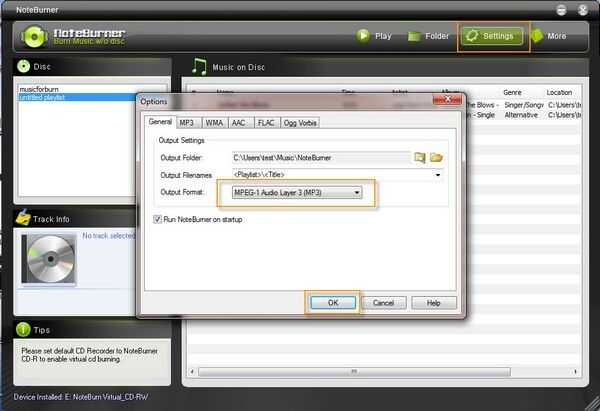The height and width of the screenshot is (411, 600).
Task: Click the green Tips info icon
Action: point(23,329)
